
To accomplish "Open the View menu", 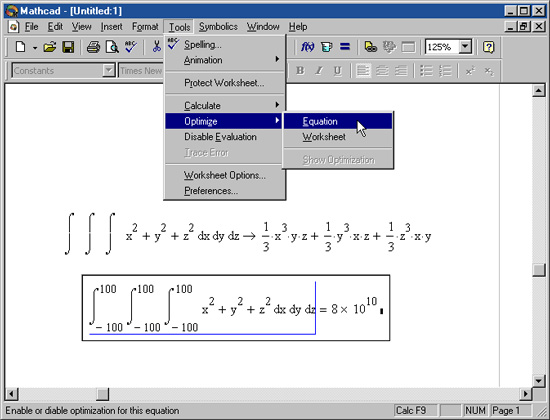I will [81, 27].
